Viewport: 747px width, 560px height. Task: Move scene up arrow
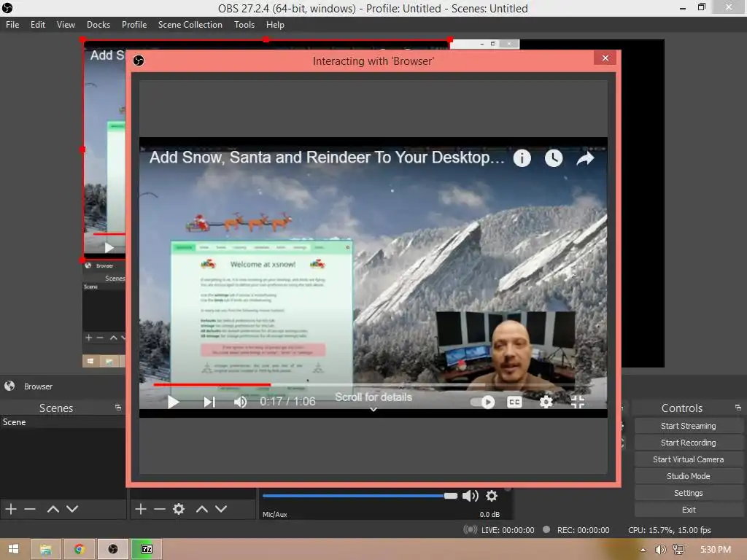pyautogui.click(x=53, y=509)
